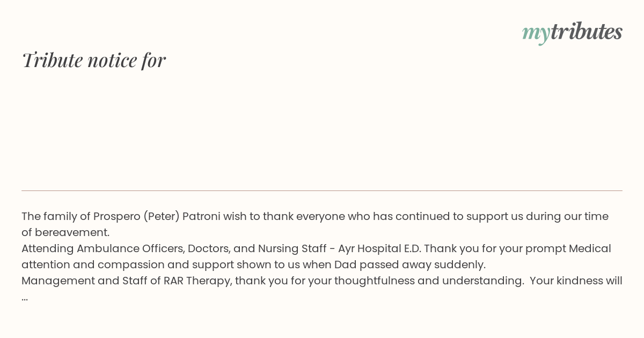
Task: Click the dark "tributes" part of logo
Action: 586,31
